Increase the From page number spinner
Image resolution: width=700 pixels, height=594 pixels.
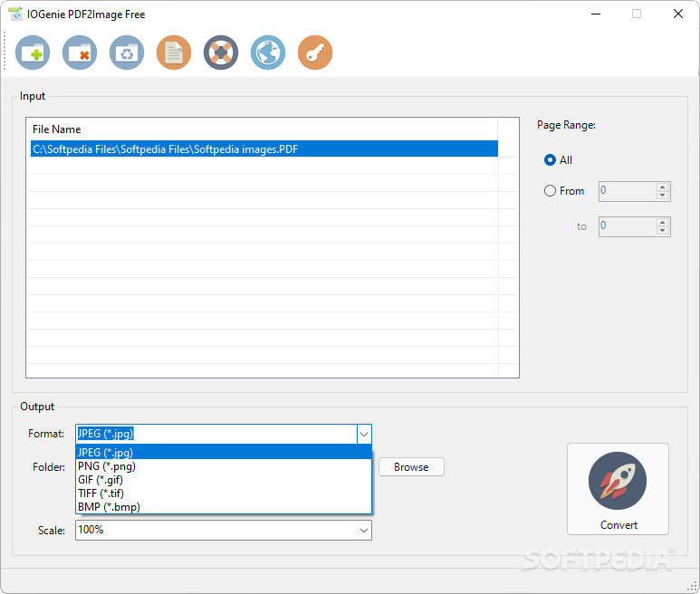coord(663,187)
